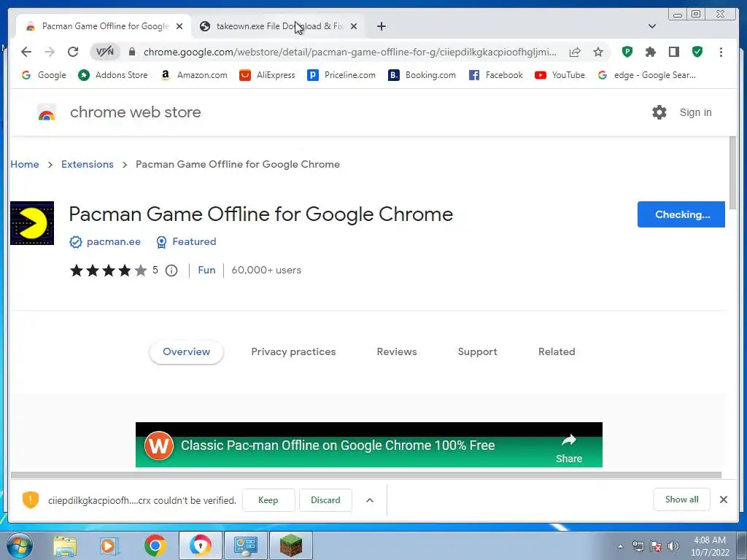Open Web Store settings gear

pyautogui.click(x=659, y=112)
